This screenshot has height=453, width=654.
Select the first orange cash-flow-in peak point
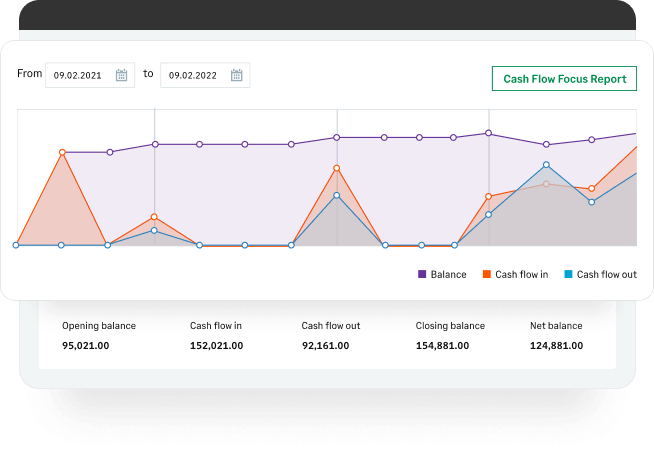62,152
